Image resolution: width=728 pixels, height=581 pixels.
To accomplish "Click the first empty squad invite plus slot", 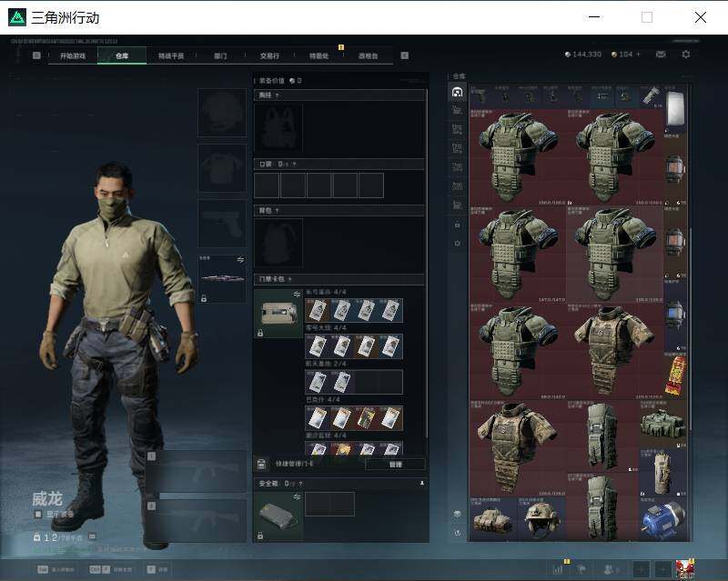I will [642, 569].
